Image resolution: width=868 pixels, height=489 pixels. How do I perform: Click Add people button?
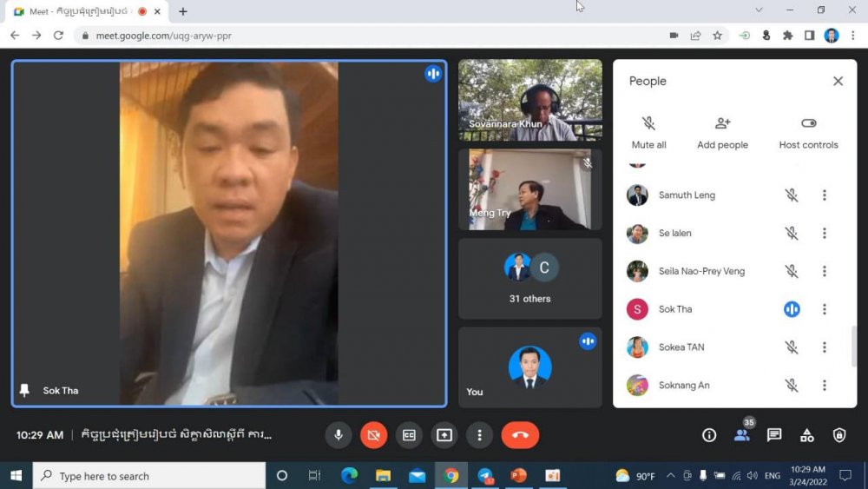(x=722, y=132)
